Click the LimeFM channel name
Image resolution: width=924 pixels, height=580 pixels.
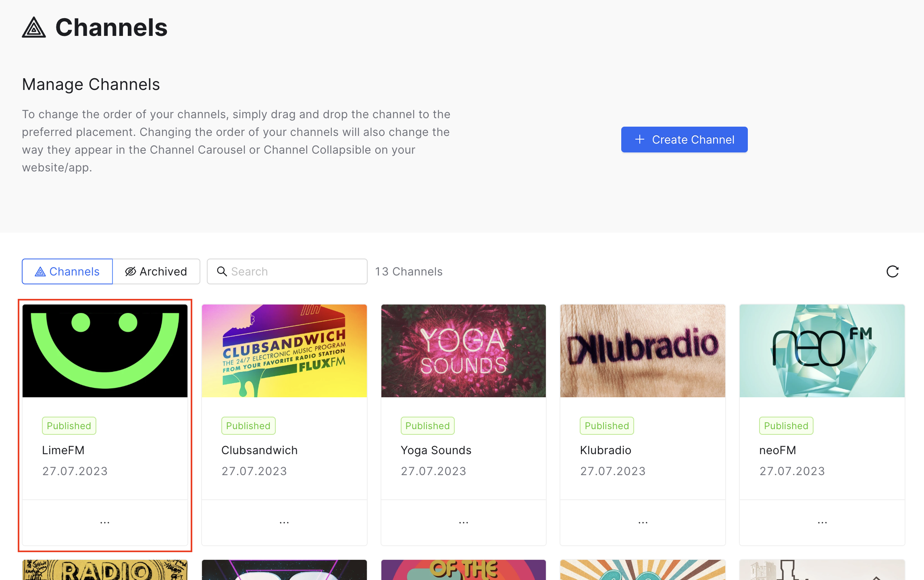(63, 450)
